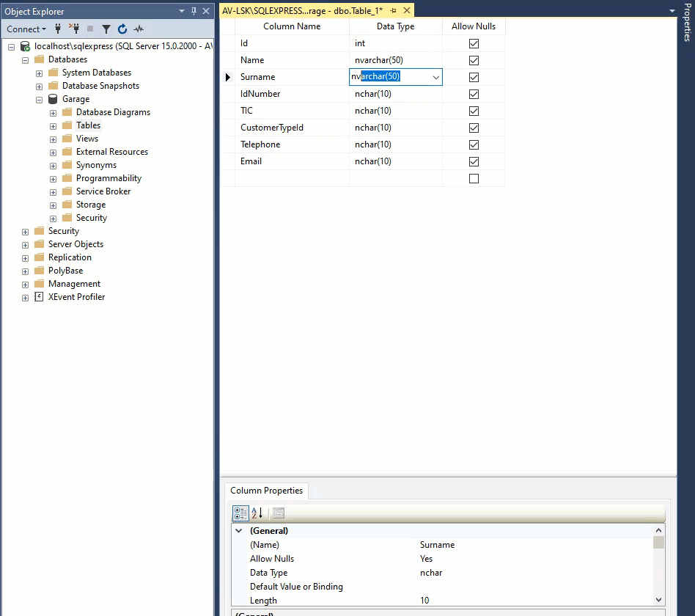Toggle Allow Nulls for CustomerTypeId column

[x=474, y=128]
